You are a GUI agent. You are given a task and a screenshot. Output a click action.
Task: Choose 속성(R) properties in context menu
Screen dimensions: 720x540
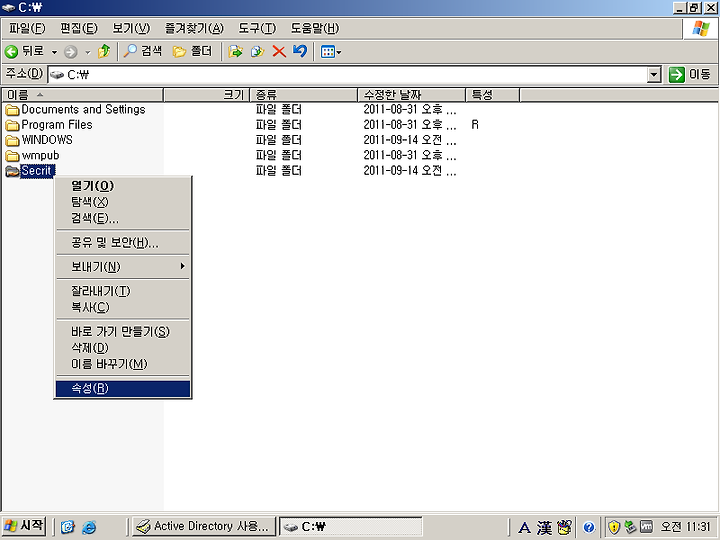(123, 388)
